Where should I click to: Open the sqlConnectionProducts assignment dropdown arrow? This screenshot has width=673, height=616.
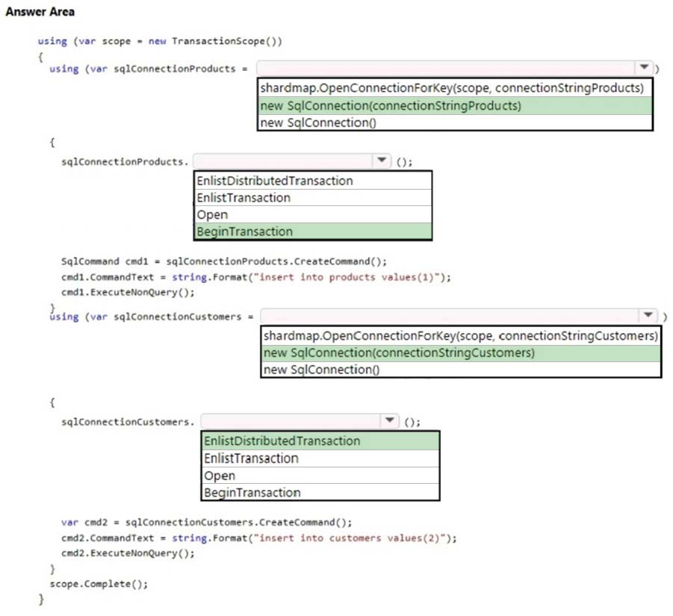644,67
